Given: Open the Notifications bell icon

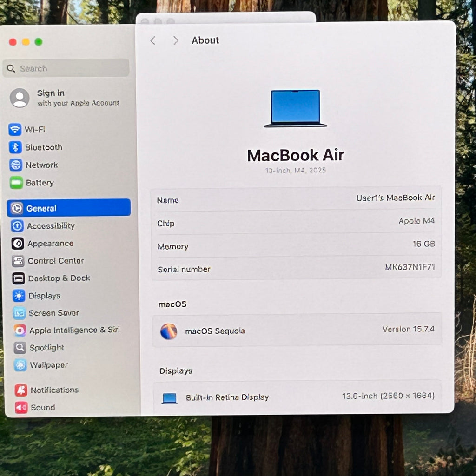Looking at the screenshot, I should tap(21, 390).
